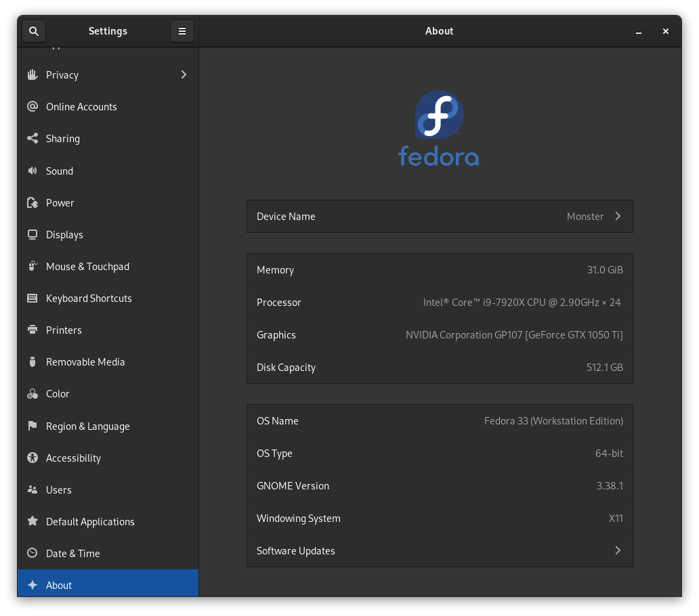Go to Date & Time settings
The image size is (699, 616).
[x=108, y=553]
